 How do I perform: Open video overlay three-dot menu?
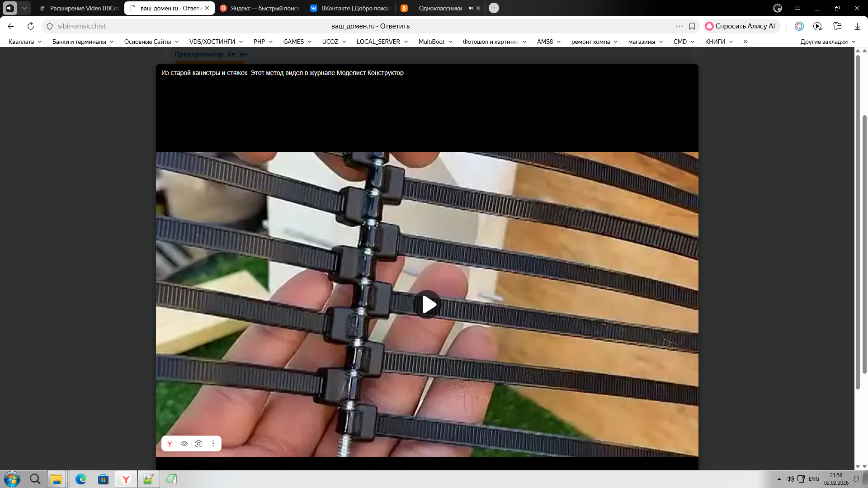(213, 444)
